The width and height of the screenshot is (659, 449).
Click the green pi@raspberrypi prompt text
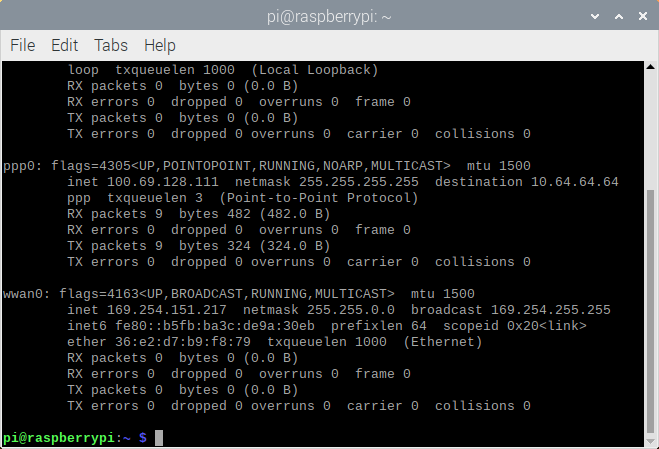click(x=59, y=438)
